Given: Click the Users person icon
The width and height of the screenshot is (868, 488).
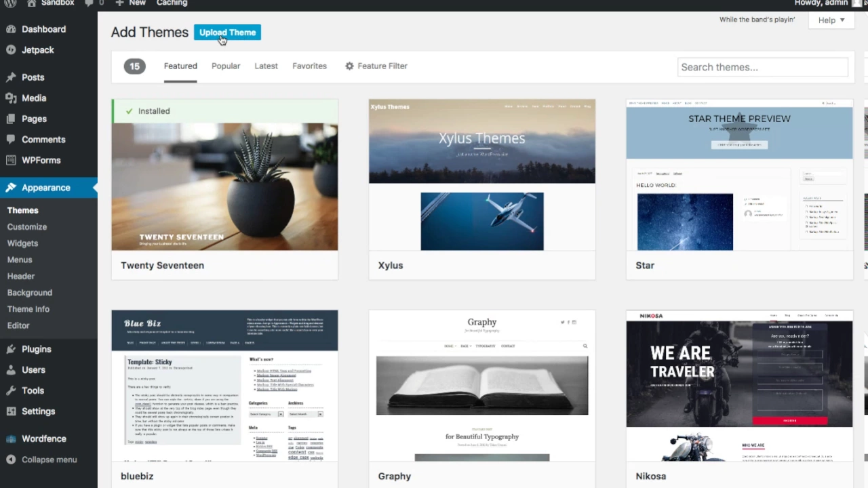Looking at the screenshot, I should 11,370.
